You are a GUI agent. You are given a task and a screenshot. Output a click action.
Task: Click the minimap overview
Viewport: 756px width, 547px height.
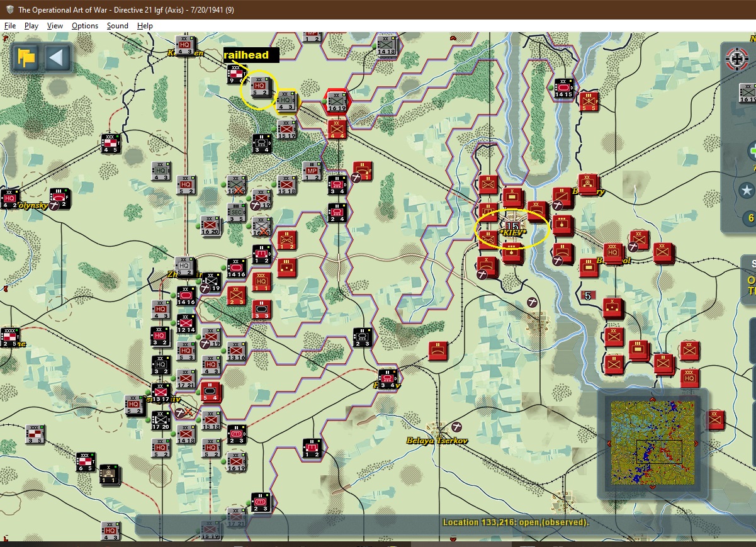652,443
